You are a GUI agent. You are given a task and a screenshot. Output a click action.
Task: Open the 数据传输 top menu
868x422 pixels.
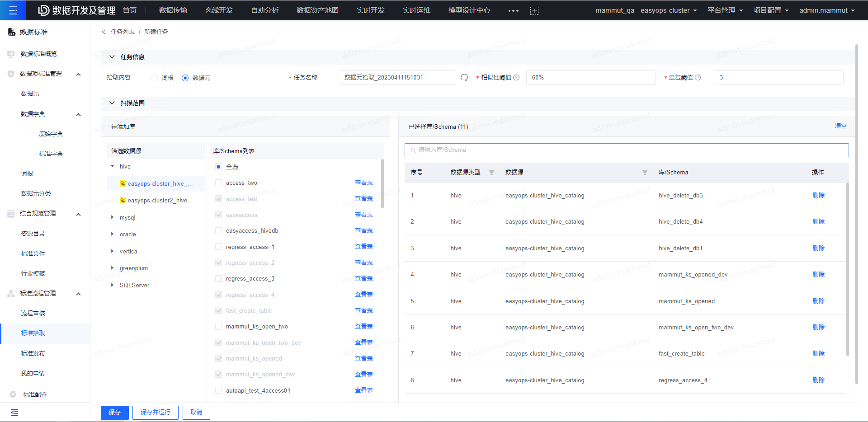click(x=173, y=10)
